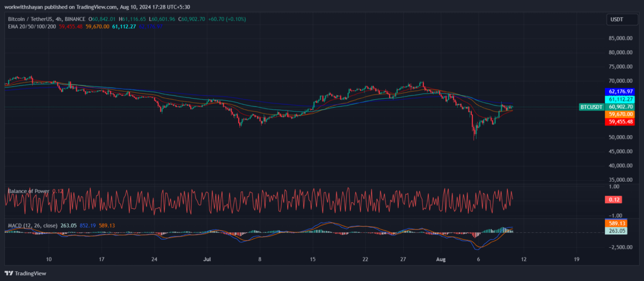Screen dimensions: 644x281
Task: Click the 263.05 MACD histogram value tag
Action: coord(616,231)
